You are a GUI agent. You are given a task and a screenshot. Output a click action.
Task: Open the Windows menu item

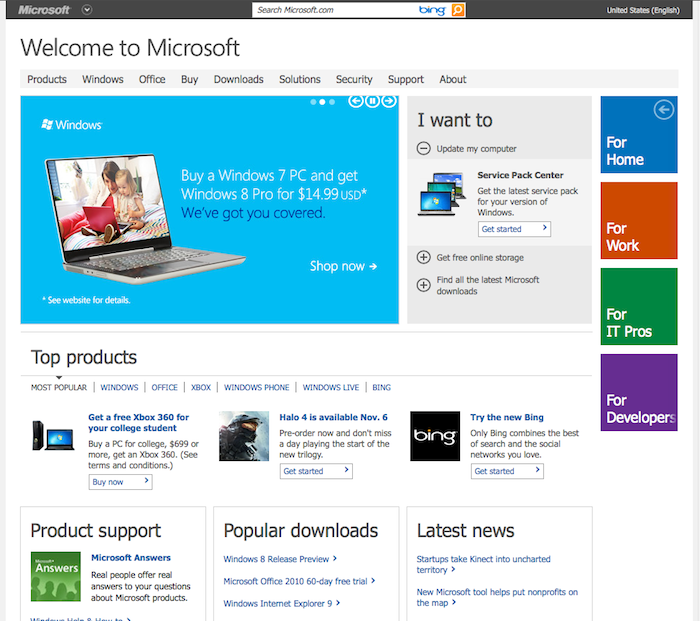click(103, 79)
